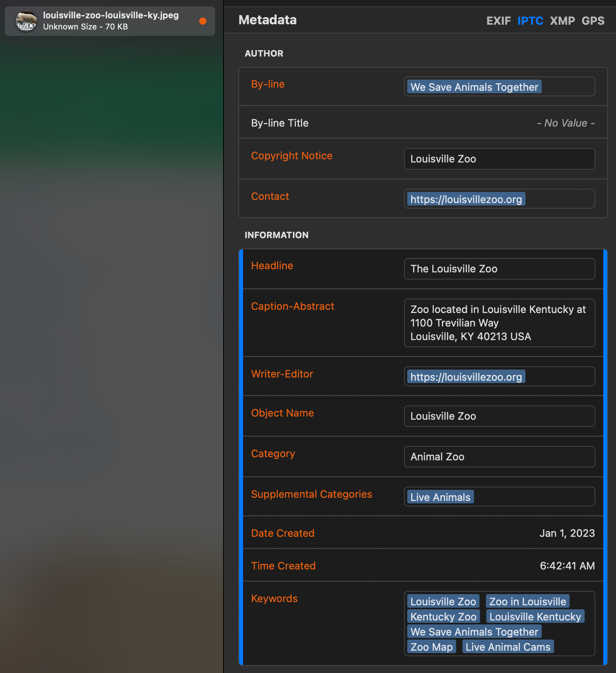Viewport: 616px width, 673px height.
Task: Select the 'Louisville Zoo' keyword token
Action: [443, 601]
